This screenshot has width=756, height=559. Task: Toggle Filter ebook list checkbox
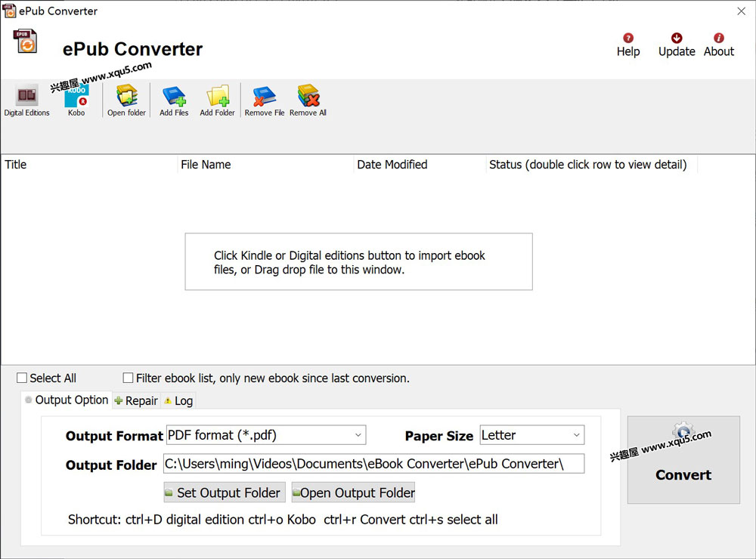coord(129,378)
